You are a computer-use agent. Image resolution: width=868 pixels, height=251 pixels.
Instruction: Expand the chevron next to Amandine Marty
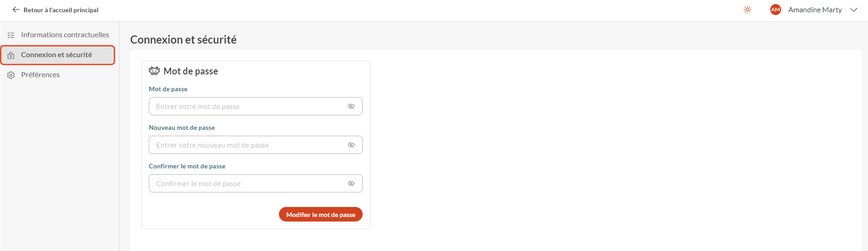pyautogui.click(x=853, y=10)
